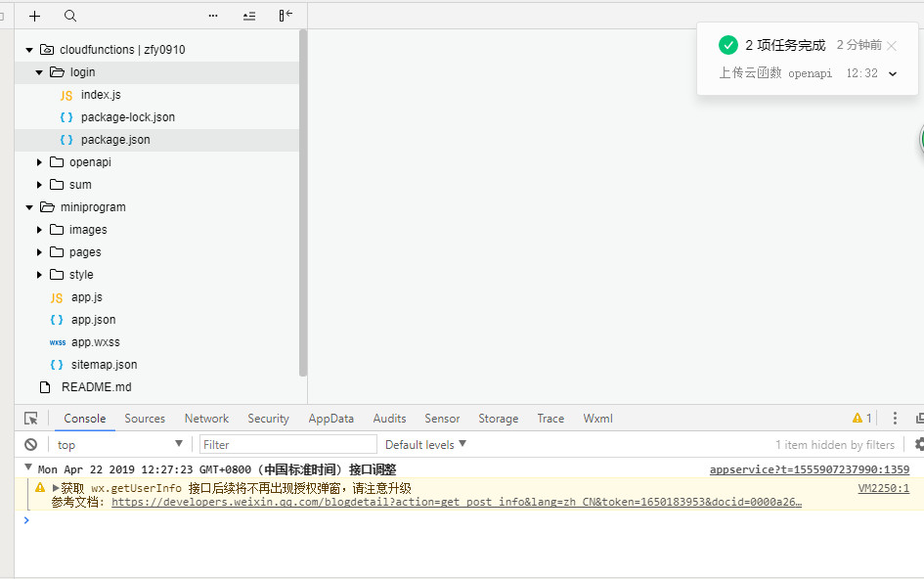
Task: Open the app.json file name
Action: point(94,320)
